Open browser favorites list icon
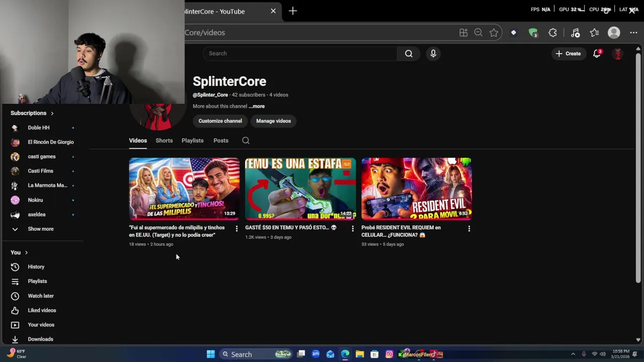This screenshot has height=362, width=644. (x=595, y=33)
